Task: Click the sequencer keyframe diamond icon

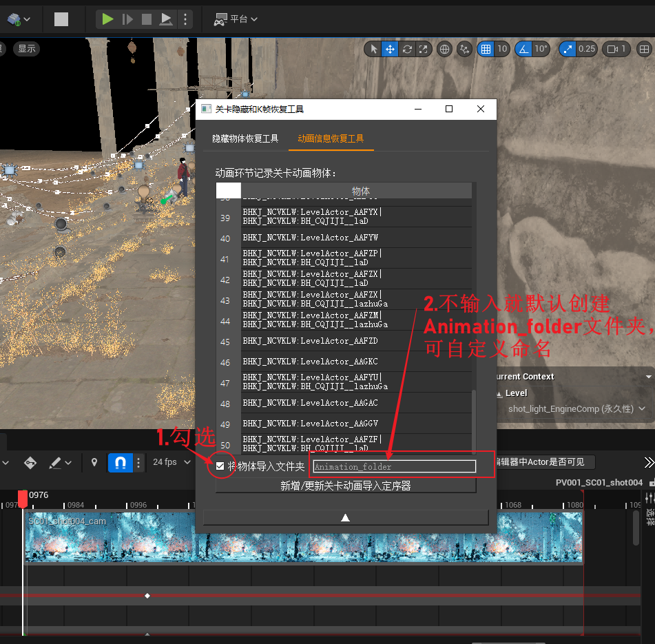Action: pos(30,462)
